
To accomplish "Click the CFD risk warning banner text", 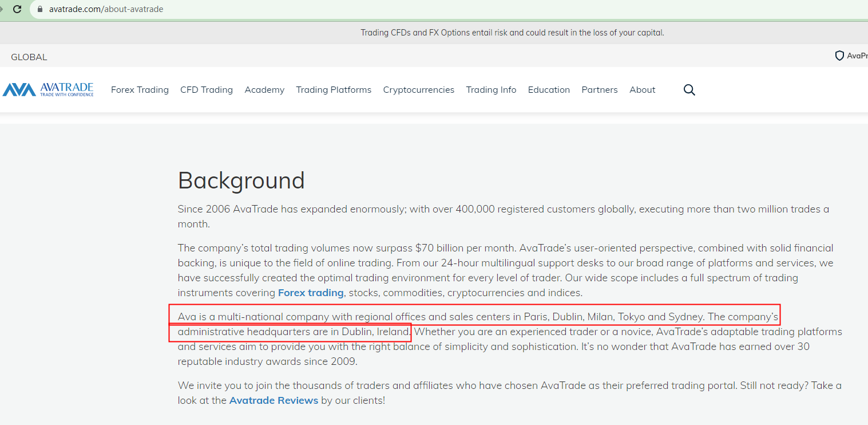I will click(x=512, y=33).
